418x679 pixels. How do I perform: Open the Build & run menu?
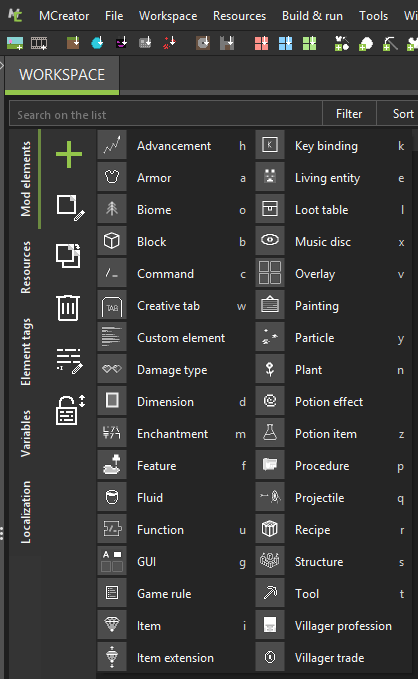tap(312, 16)
